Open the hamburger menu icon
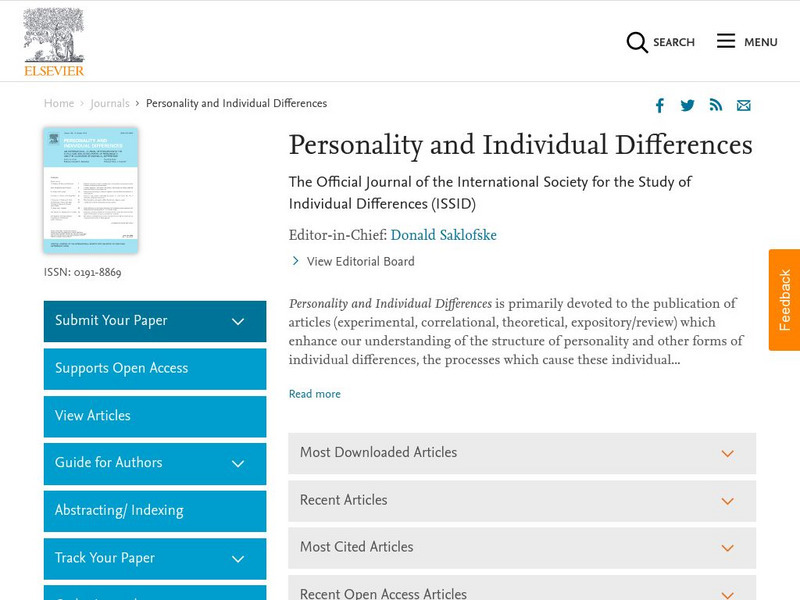Viewport: 800px width, 600px height. [x=726, y=41]
